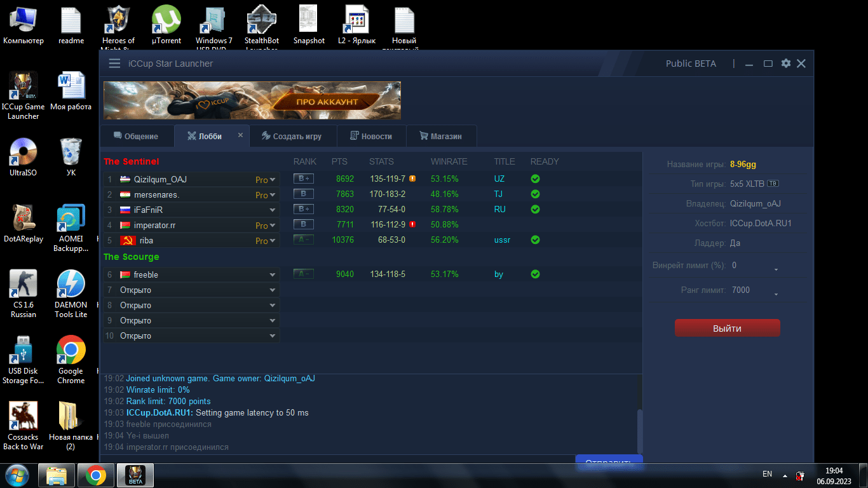Viewport: 868px width, 488px height.
Task: Open the slot 3 dropdown for iFaFniR
Action: point(273,210)
